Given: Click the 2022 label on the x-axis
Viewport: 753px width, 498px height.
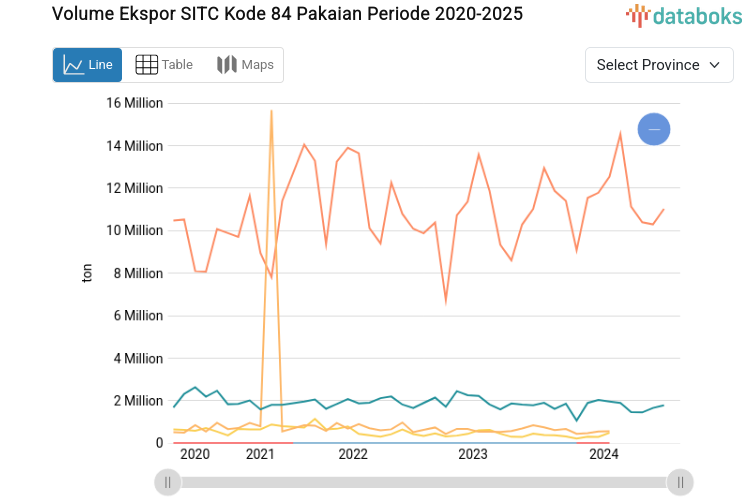Looking at the screenshot, I should coord(353,455).
